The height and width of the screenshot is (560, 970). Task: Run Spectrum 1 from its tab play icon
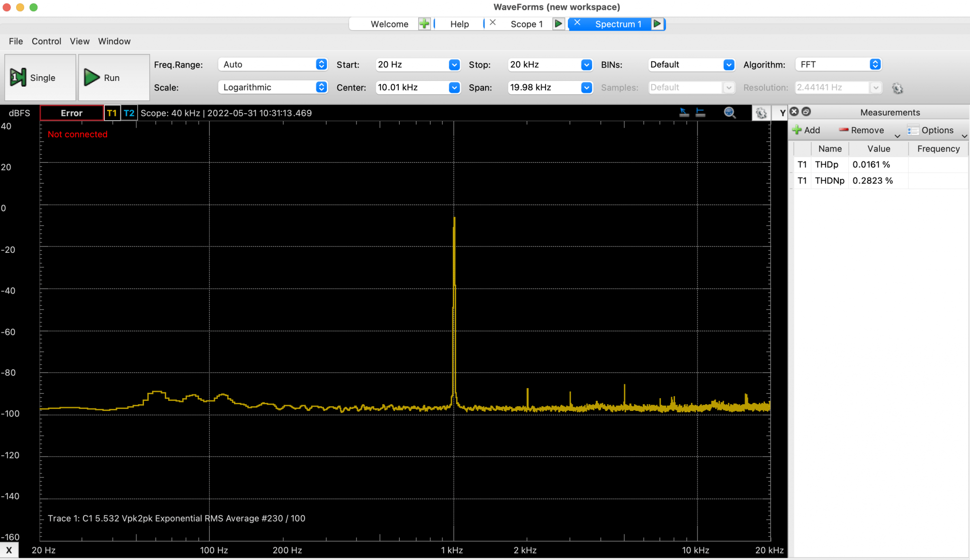657,24
